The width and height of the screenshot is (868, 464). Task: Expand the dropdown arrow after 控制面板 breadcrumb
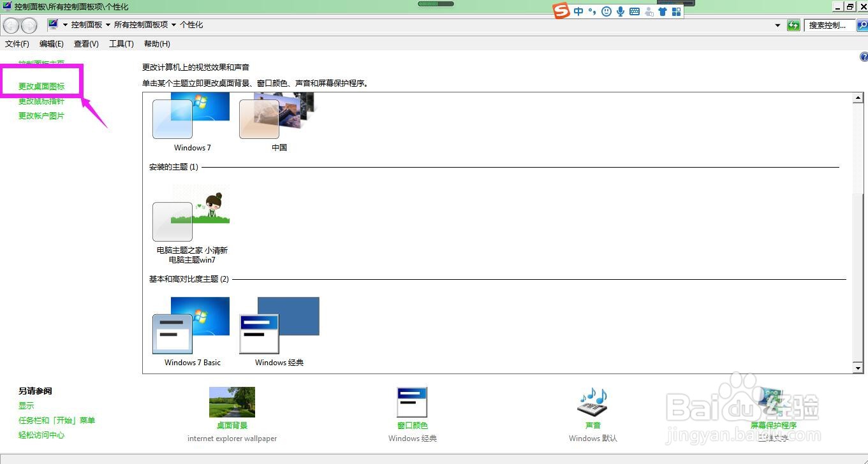coord(108,25)
